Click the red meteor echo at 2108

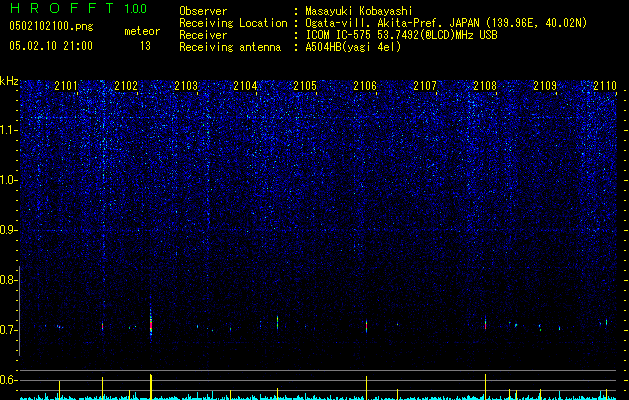(485, 324)
